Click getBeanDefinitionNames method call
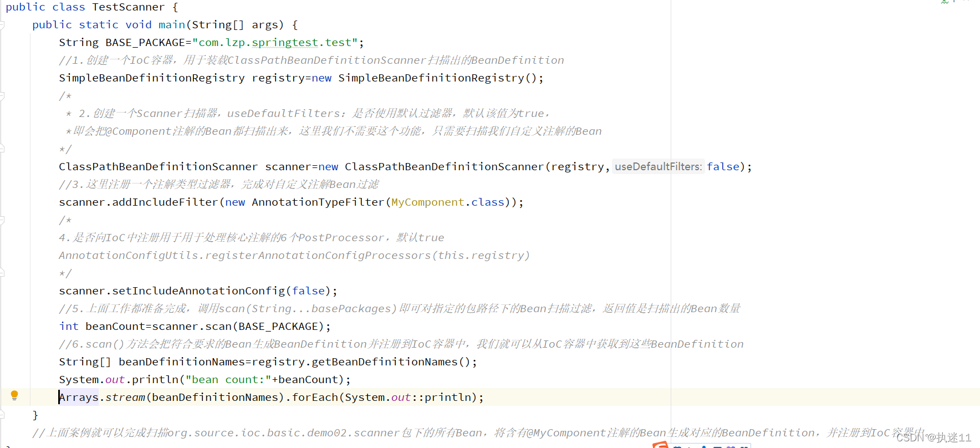The width and height of the screenshot is (980, 448). pyautogui.click(x=385, y=362)
